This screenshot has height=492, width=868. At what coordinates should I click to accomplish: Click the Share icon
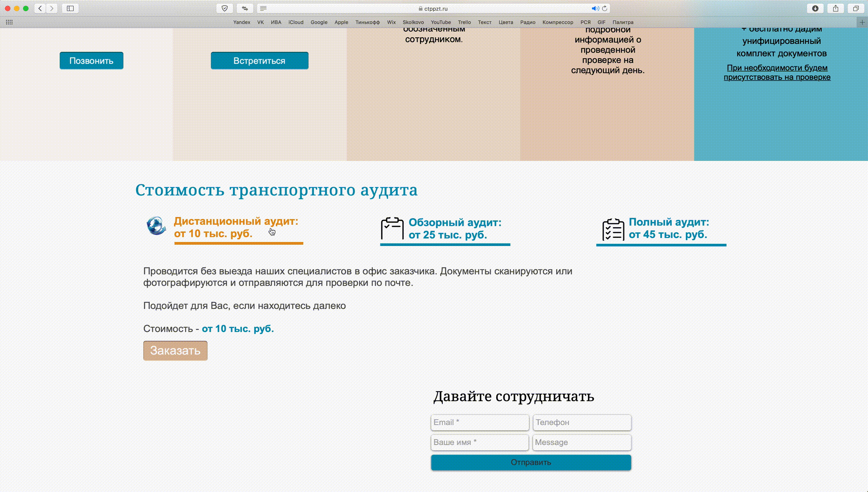pos(836,8)
